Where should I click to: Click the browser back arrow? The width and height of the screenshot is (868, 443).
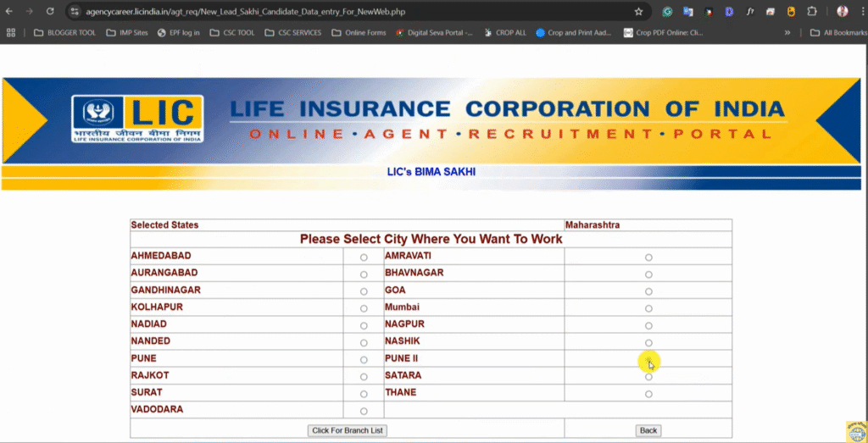[x=9, y=12]
